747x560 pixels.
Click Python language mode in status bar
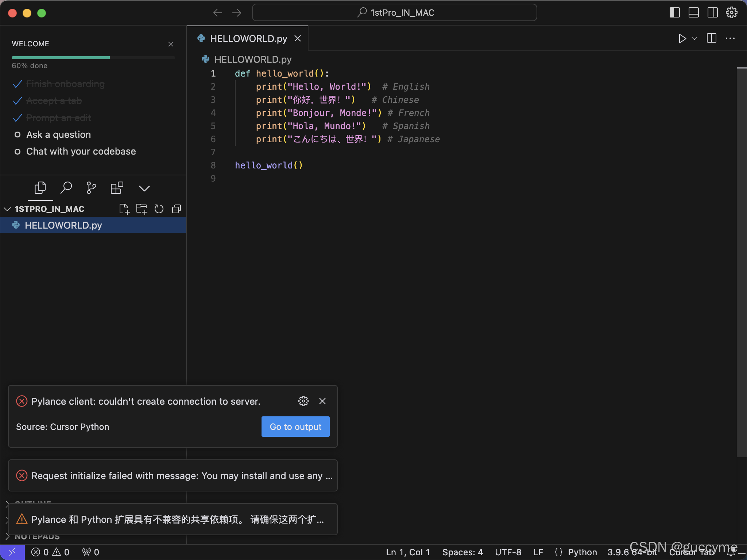[x=582, y=552]
